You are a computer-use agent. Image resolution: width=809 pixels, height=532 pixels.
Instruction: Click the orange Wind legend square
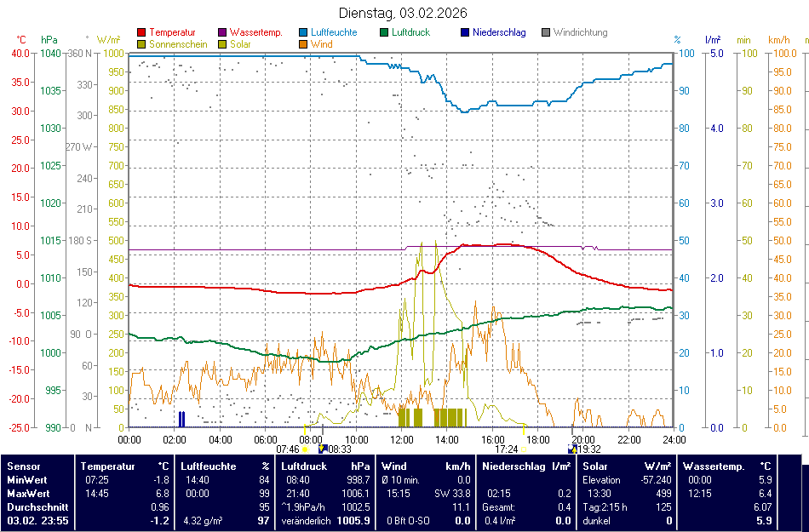304,44
